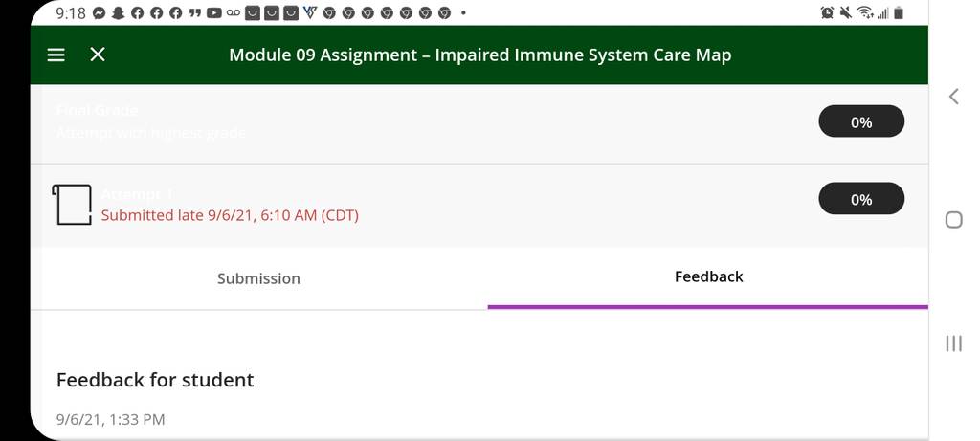Tap the voicemail notification icon
The height and width of the screenshot is (441, 980).
(234, 12)
